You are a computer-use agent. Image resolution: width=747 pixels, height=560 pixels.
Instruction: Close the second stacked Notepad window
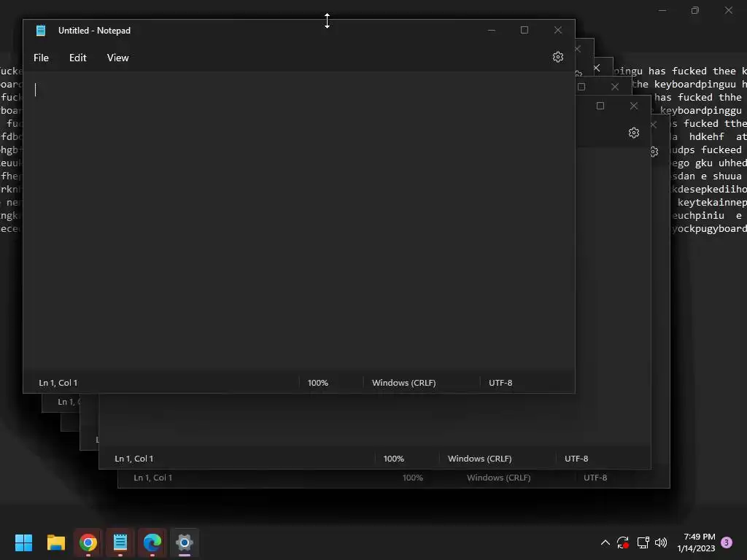tap(578, 49)
